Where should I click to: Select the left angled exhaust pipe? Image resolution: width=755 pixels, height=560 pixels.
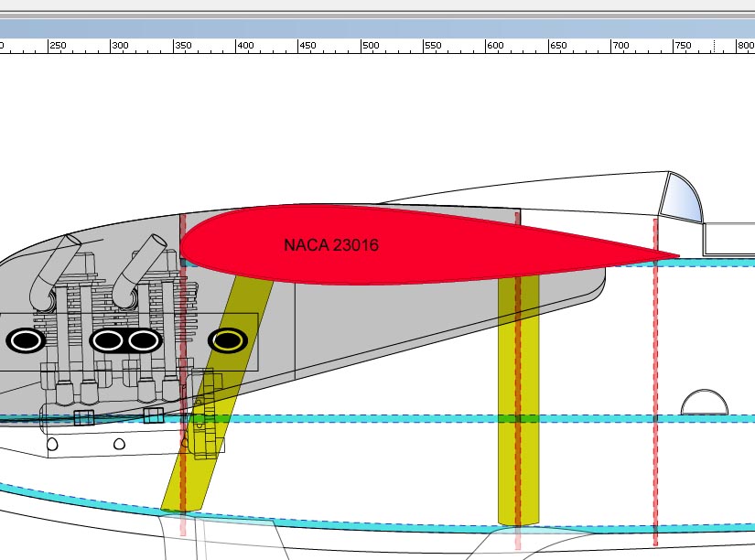click(55, 268)
